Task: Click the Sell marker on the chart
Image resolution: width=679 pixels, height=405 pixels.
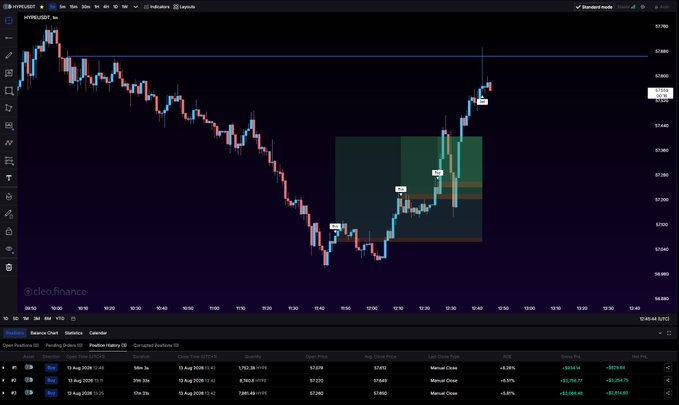Action: coord(482,102)
